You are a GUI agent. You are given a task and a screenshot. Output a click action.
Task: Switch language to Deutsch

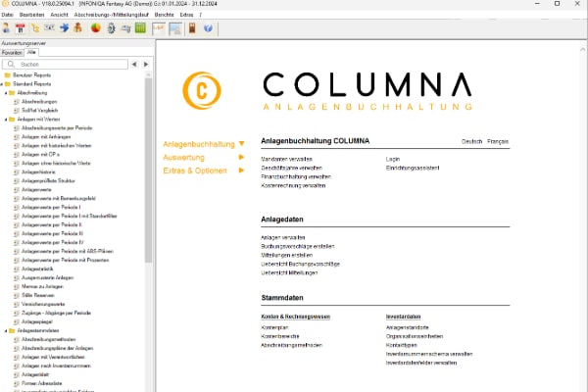[x=471, y=141]
